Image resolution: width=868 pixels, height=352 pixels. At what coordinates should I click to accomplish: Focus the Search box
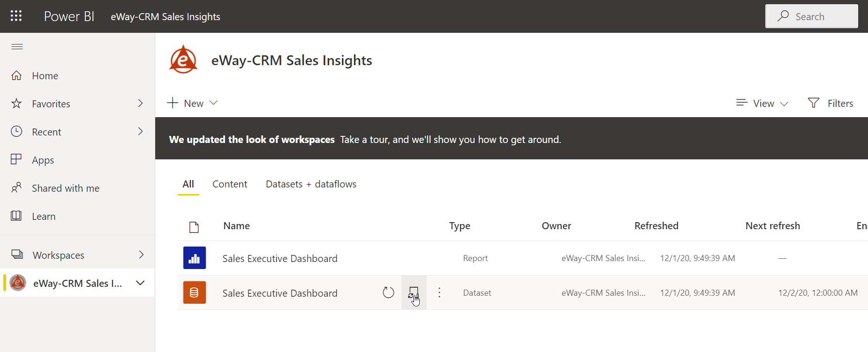pyautogui.click(x=812, y=16)
